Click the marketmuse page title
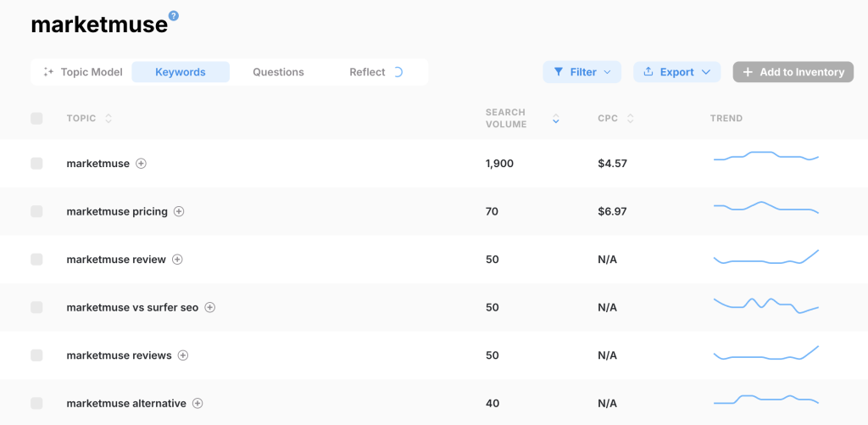868x425 pixels. 99,25
